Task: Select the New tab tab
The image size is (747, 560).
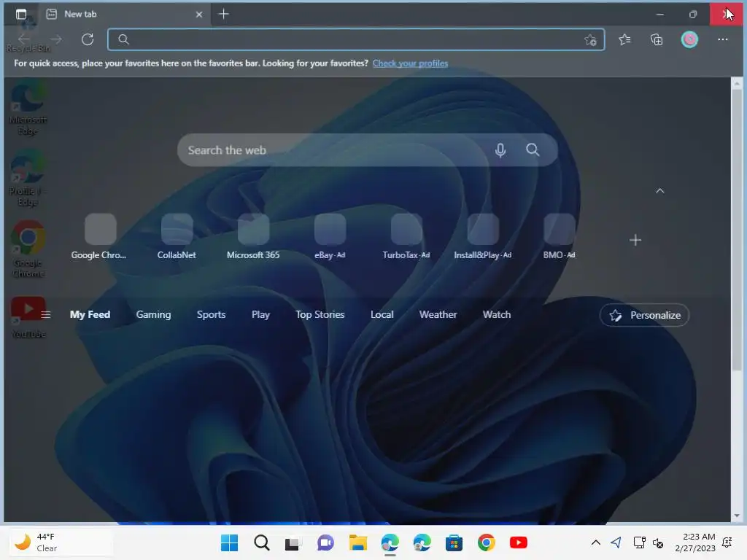Action: [124, 15]
